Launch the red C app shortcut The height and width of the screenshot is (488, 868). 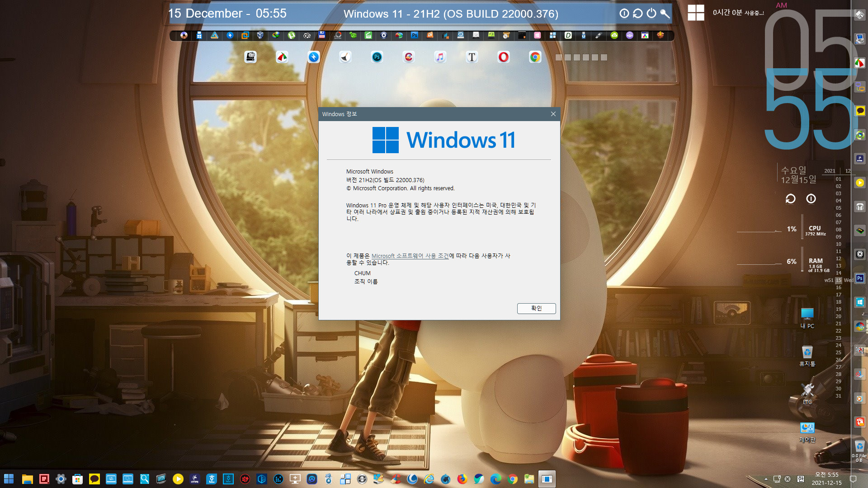point(408,57)
